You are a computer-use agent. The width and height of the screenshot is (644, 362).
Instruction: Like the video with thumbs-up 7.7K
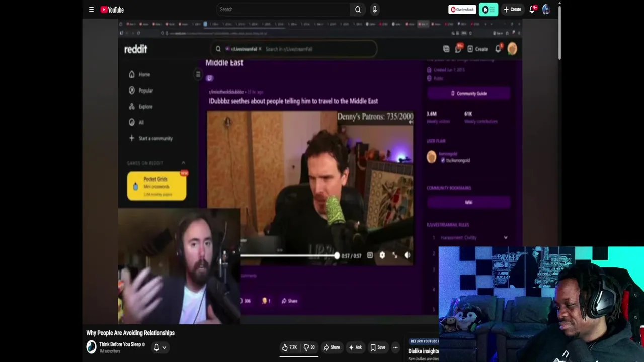click(x=289, y=347)
